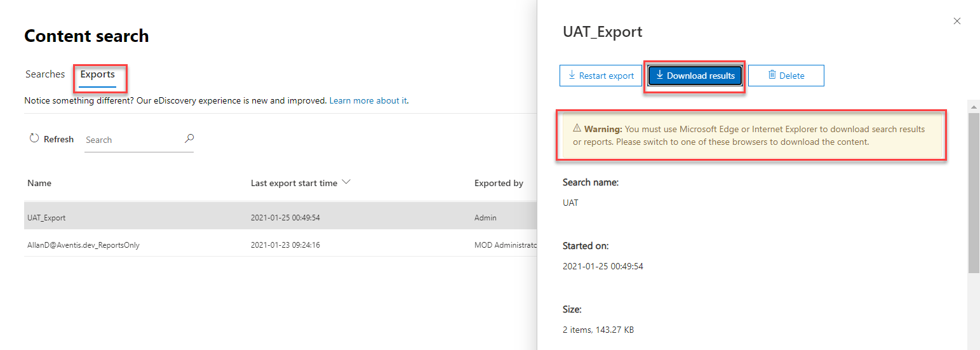This screenshot has width=980, height=350.
Task: Click the Restart export button
Action: pos(601,76)
